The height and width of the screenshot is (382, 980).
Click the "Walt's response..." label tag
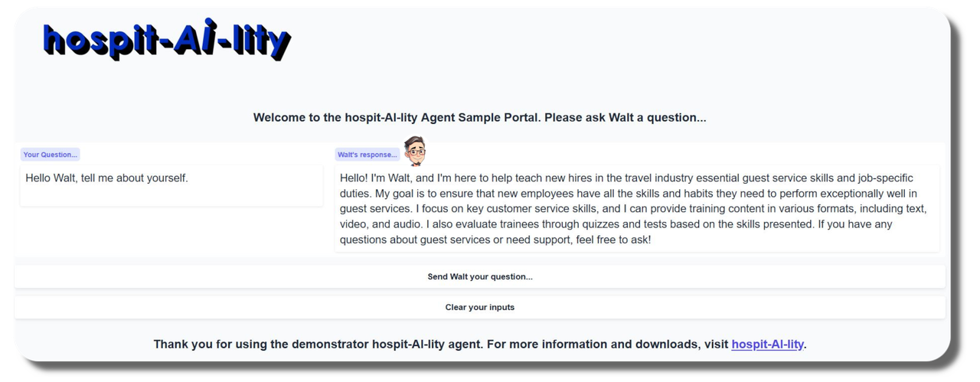pos(367,155)
